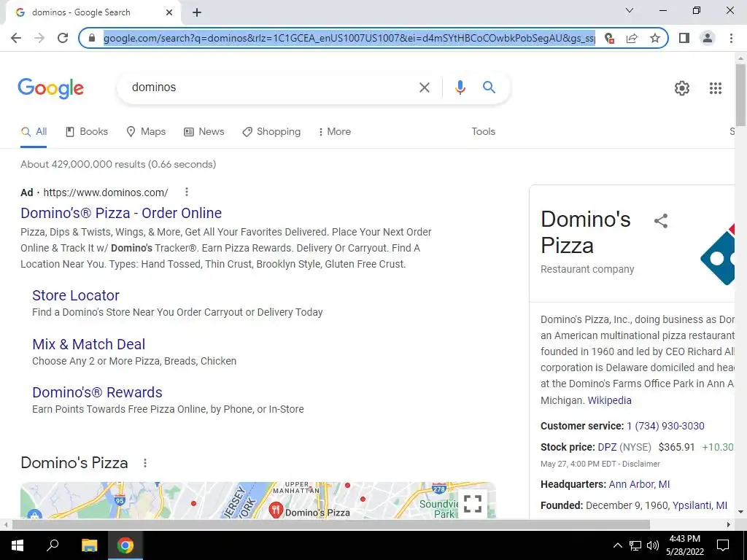Switch to the Maps tab
Screen dimensions: 747x560
point(146,132)
